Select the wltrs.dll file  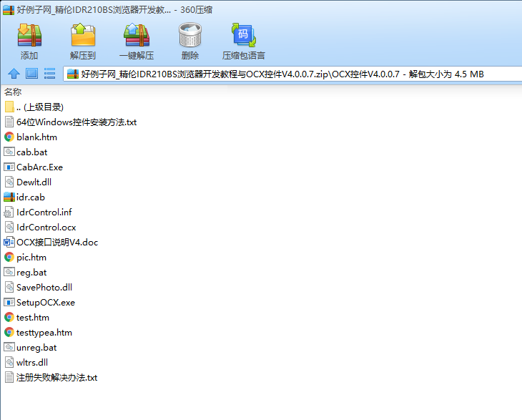pyautogui.click(x=26, y=362)
